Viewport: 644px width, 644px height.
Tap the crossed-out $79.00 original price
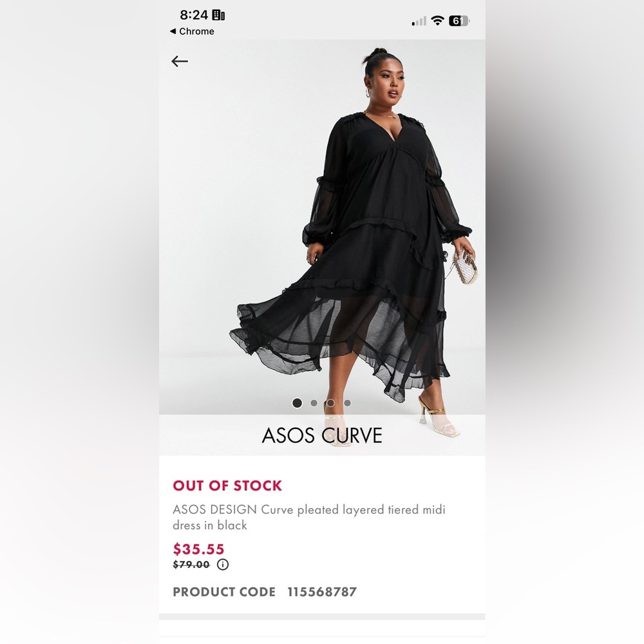[x=191, y=565]
